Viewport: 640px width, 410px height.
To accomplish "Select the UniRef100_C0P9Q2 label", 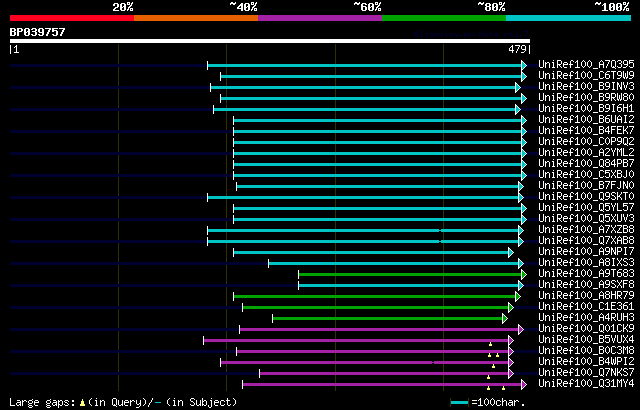I will [586, 142].
